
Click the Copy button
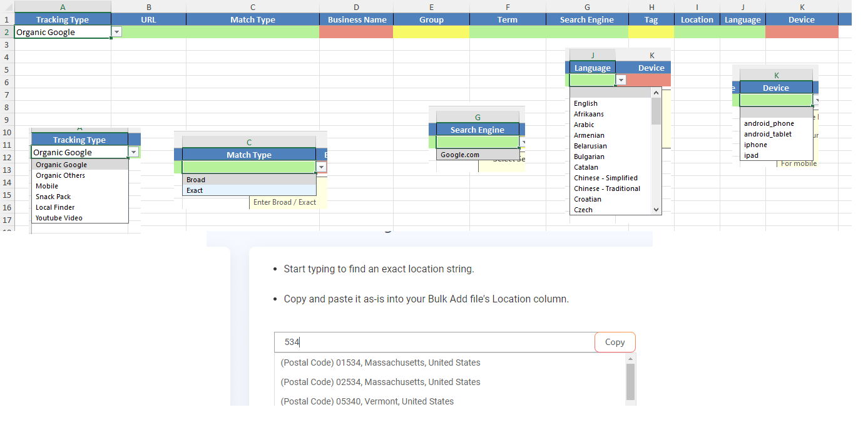pyautogui.click(x=615, y=342)
